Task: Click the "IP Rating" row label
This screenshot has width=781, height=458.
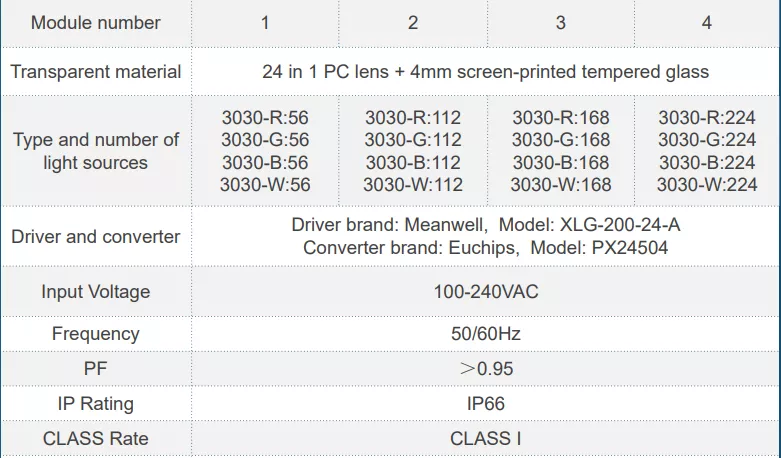Action: pos(96,404)
